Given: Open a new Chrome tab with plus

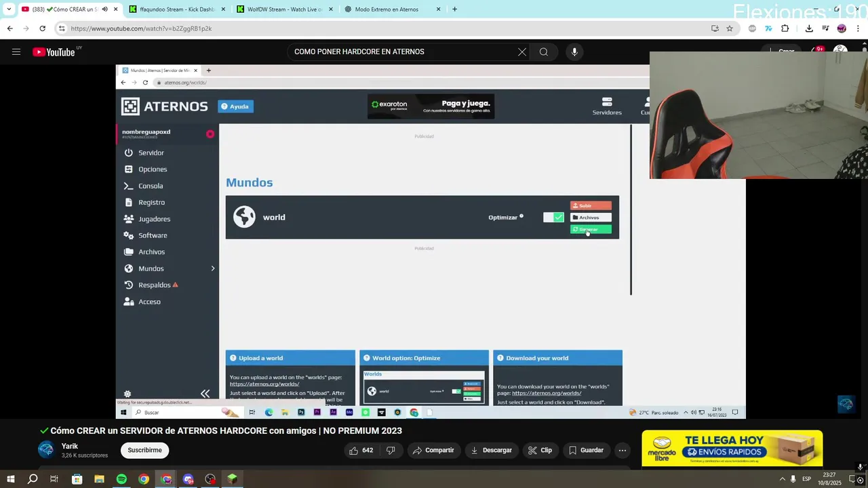Looking at the screenshot, I should [x=454, y=9].
